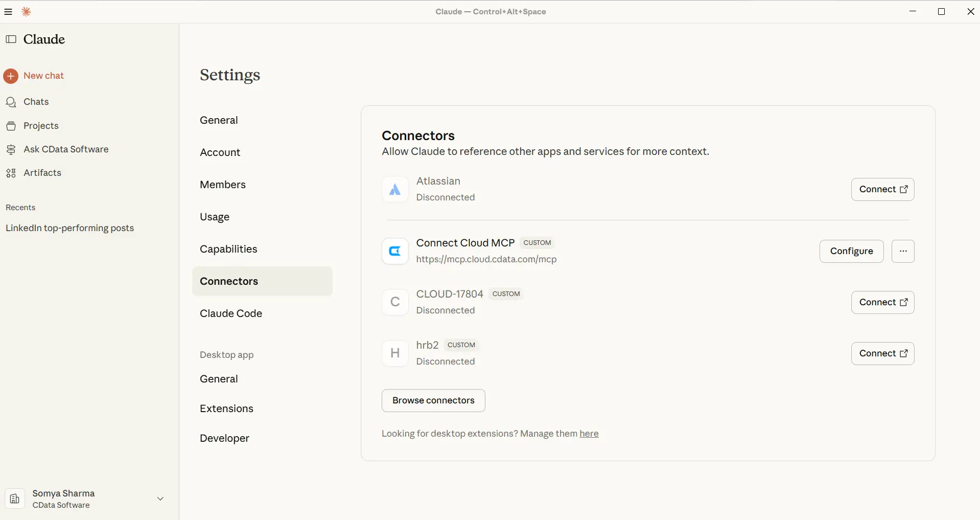This screenshot has height=520, width=980.
Task: Click the Connect Cloud MCP connector icon
Action: (395, 251)
